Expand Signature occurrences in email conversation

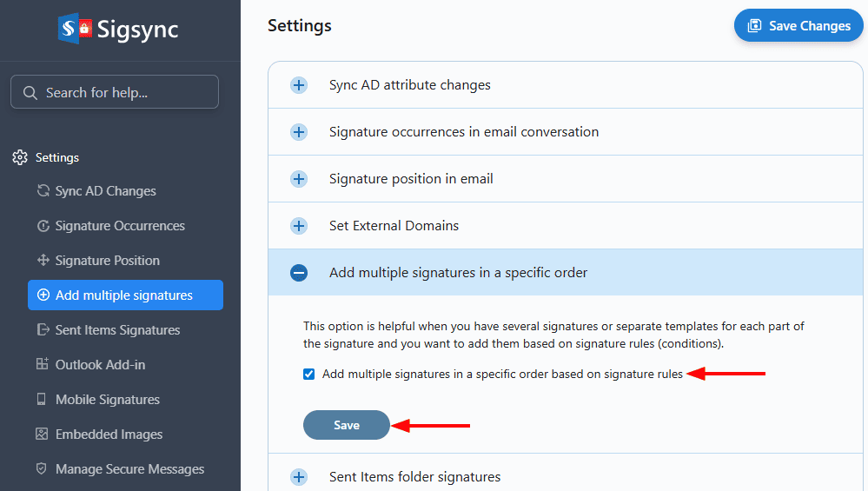[x=299, y=132]
